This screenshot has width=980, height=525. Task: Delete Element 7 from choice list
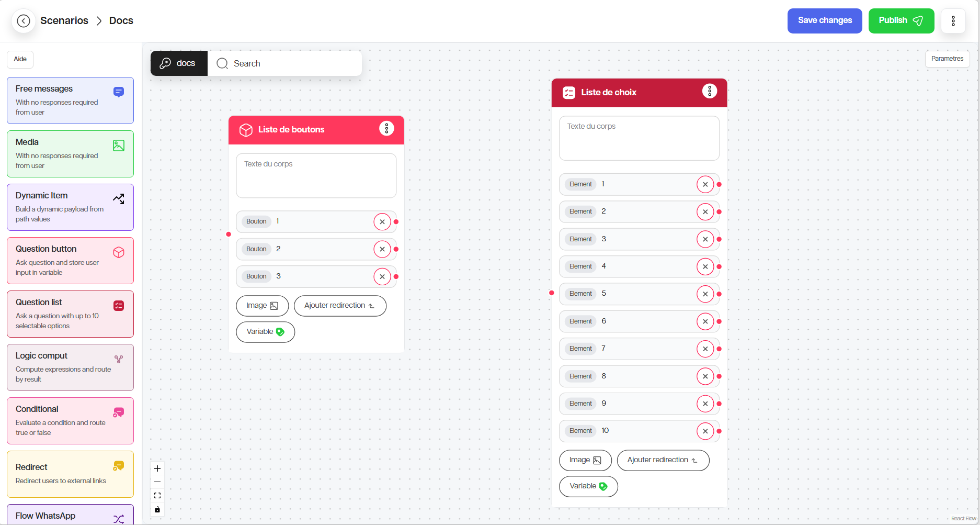(705, 349)
